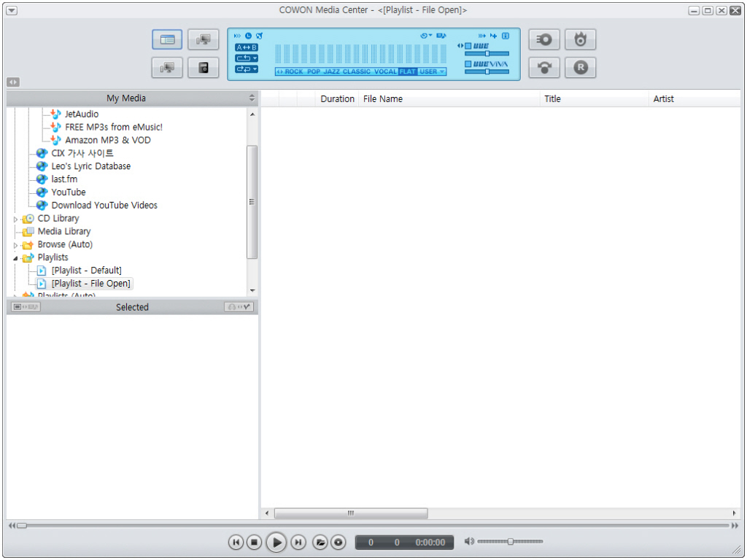Click the Play button
747x560 pixels.
[x=276, y=542]
